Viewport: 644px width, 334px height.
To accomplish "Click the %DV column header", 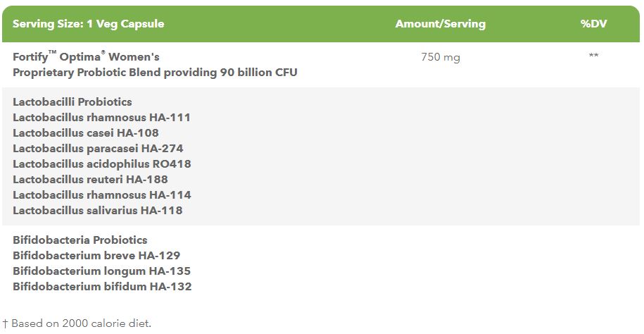I will click(x=593, y=24).
